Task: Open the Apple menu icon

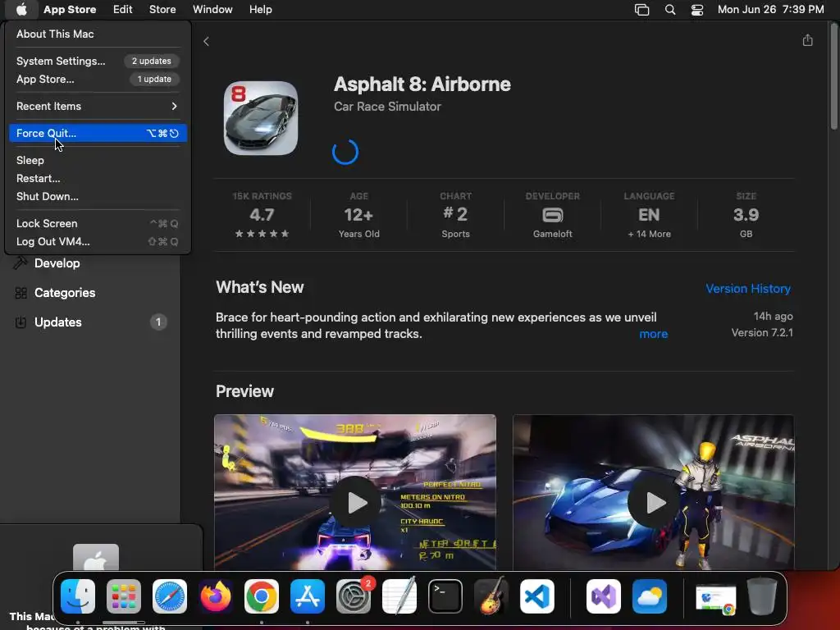Action: tap(21, 9)
